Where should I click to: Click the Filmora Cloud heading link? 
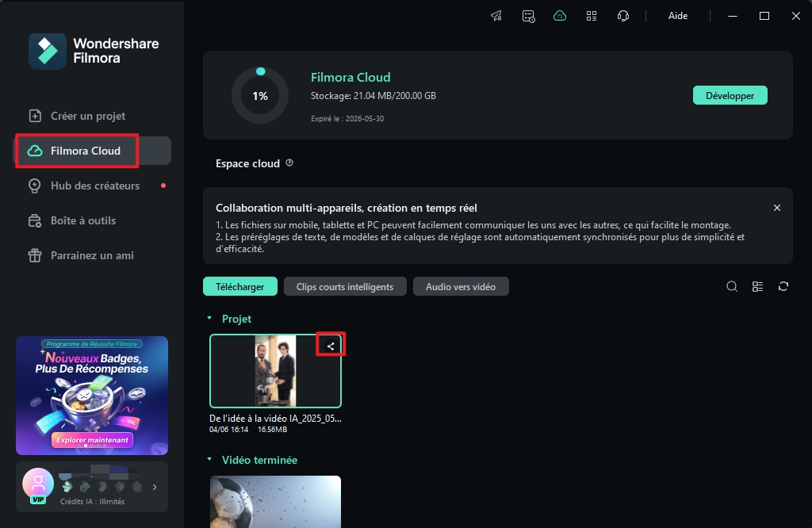(x=350, y=77)
